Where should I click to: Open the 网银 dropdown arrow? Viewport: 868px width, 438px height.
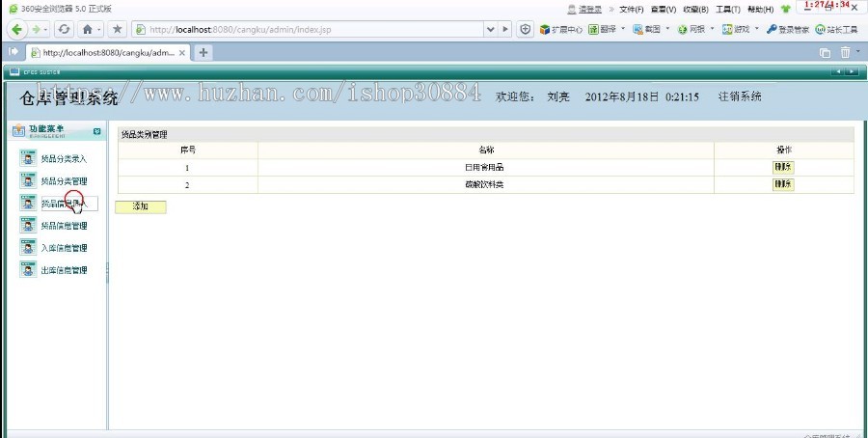click(713, 28)
